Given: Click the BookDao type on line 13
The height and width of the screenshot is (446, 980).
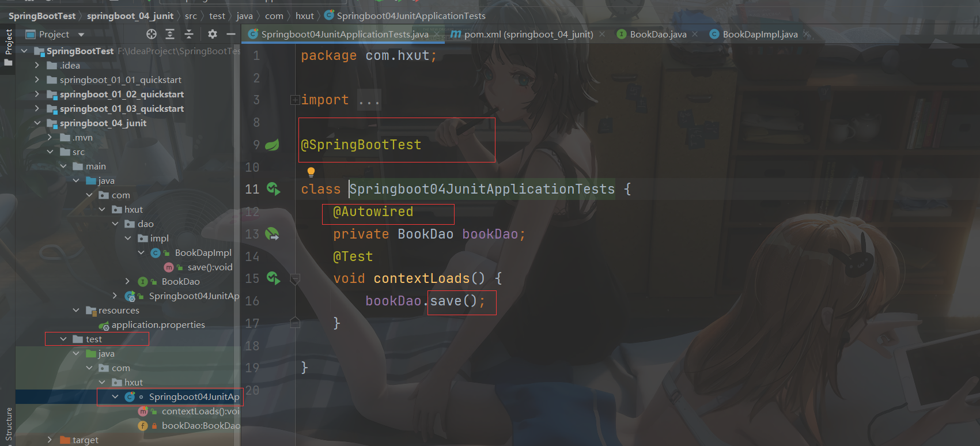Looking at the screenshot, I should tap(426, 234).
